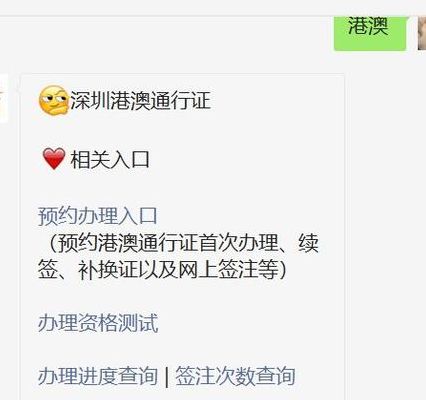
Task: Open the 预约办理入口 link
Action: pyautogui.click(x=97, y=216)
